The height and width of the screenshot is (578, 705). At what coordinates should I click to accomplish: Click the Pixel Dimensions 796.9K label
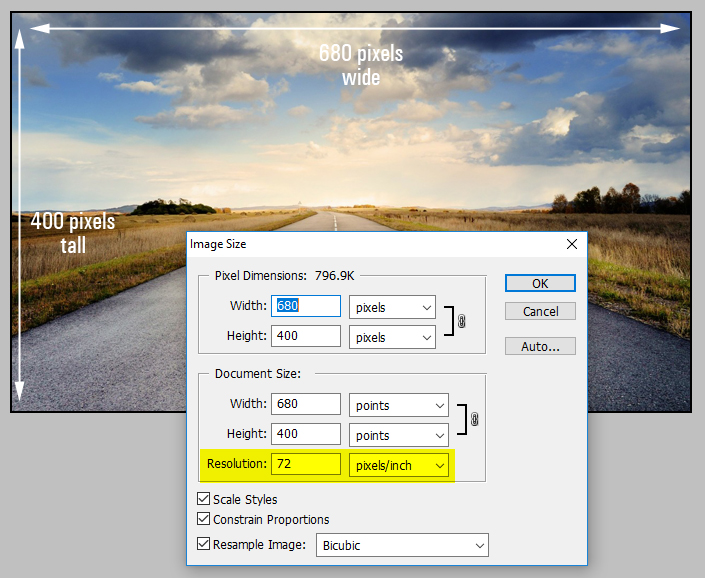tap(285, 276)
